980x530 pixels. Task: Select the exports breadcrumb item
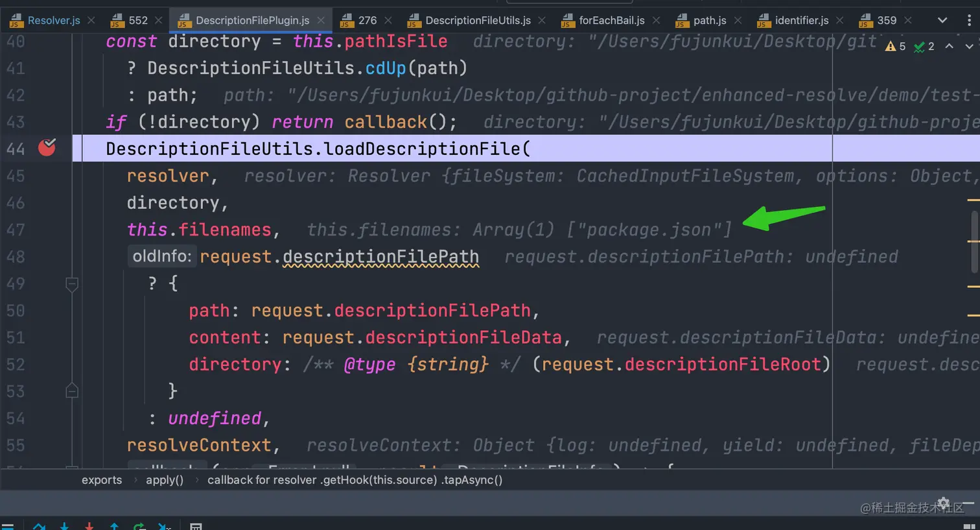click(102, 480)
